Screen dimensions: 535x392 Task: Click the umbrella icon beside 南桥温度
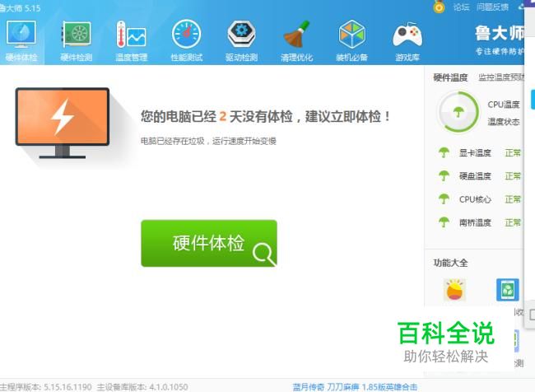[444, 222]
